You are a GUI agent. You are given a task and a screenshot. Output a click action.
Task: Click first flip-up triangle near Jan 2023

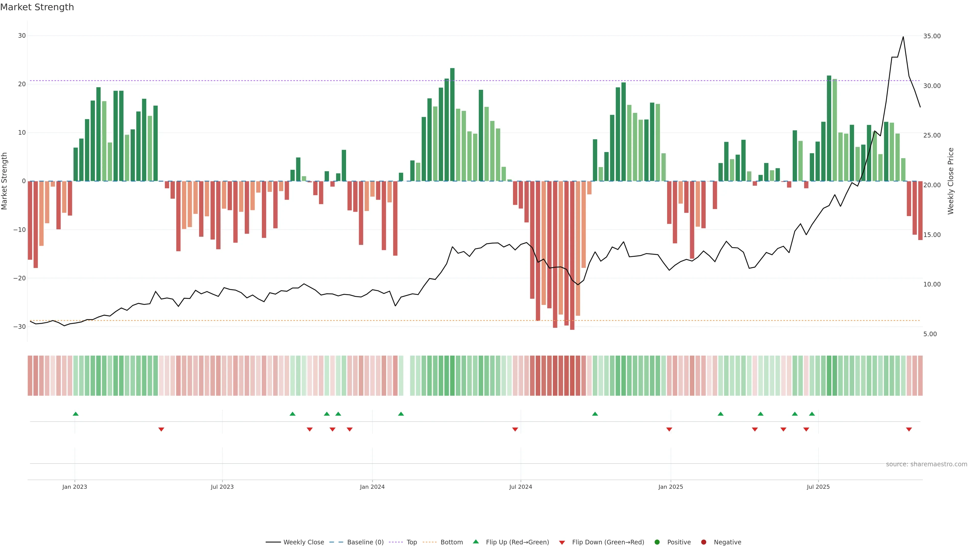pos(76,414)
